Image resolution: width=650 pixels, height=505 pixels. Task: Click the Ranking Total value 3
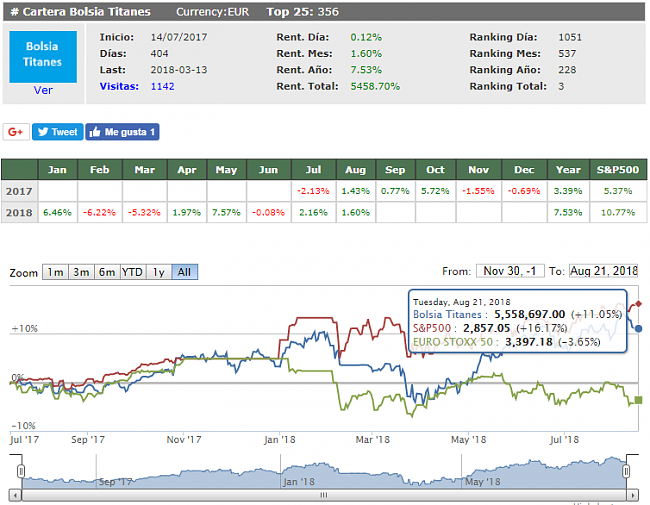(561, 86)
